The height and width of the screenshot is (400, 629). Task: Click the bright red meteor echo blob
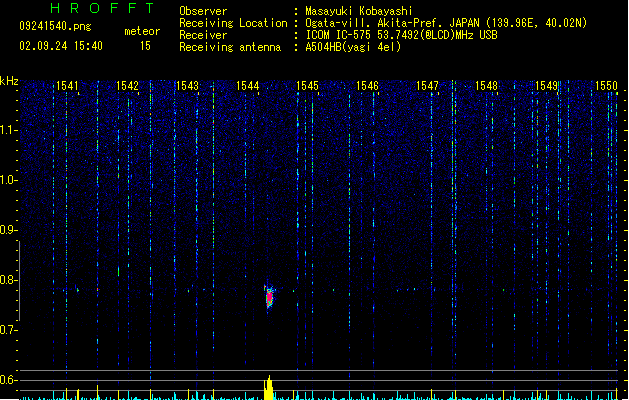(x=269, y=298)
